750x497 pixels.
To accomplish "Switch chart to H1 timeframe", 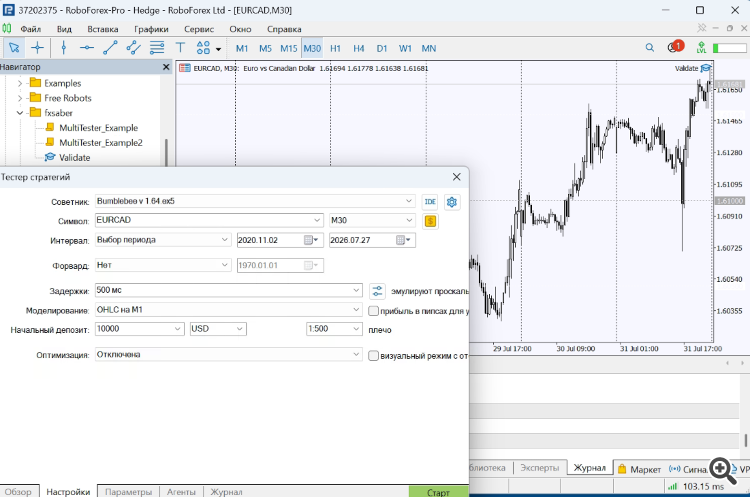I will [335, 48].
